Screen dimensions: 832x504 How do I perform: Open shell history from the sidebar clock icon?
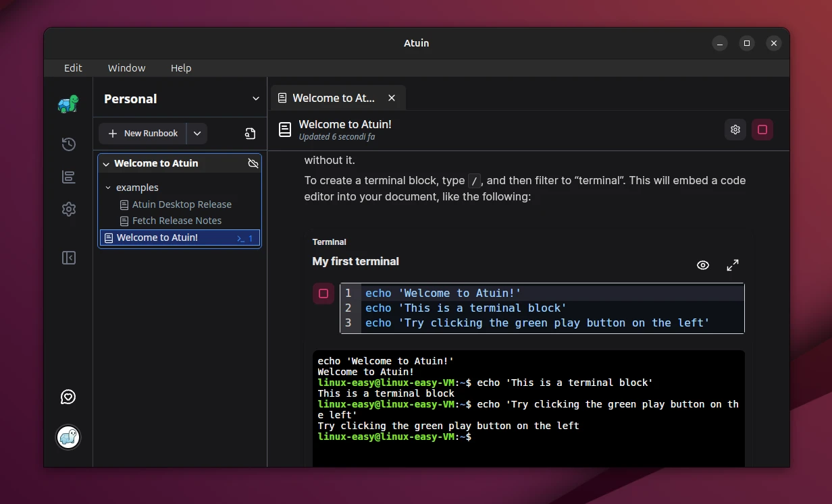(x=68, y=144)
